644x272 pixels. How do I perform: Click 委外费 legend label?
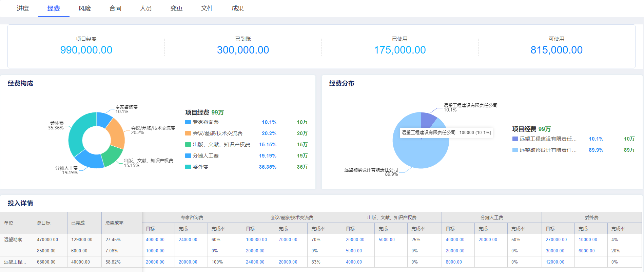pos(200,167)
